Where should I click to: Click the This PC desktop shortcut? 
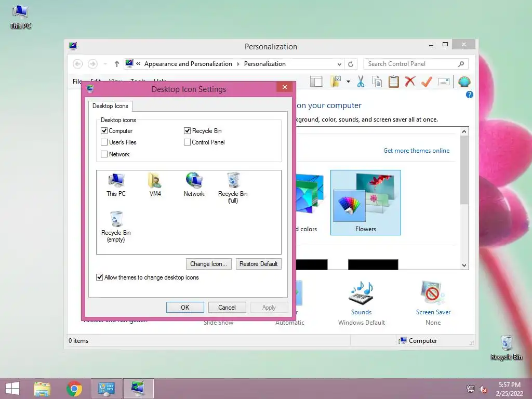pos(20,17)
